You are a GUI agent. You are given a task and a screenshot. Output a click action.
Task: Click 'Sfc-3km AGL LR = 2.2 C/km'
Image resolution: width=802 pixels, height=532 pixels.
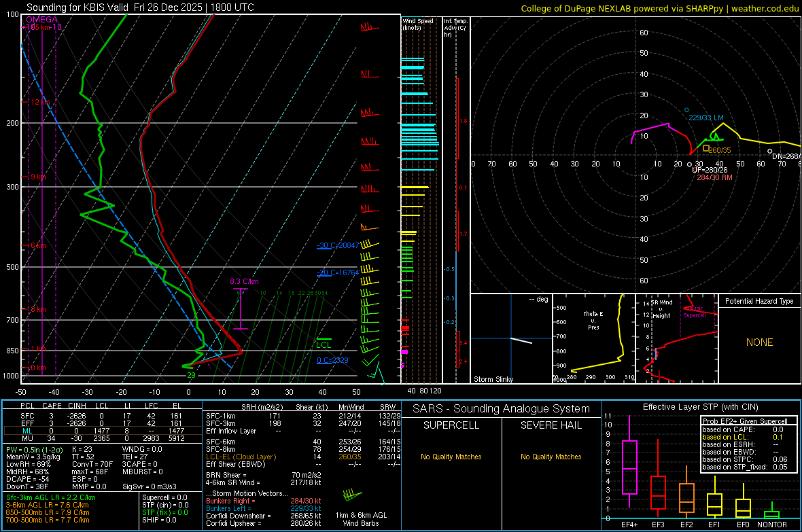pos(51,498)
